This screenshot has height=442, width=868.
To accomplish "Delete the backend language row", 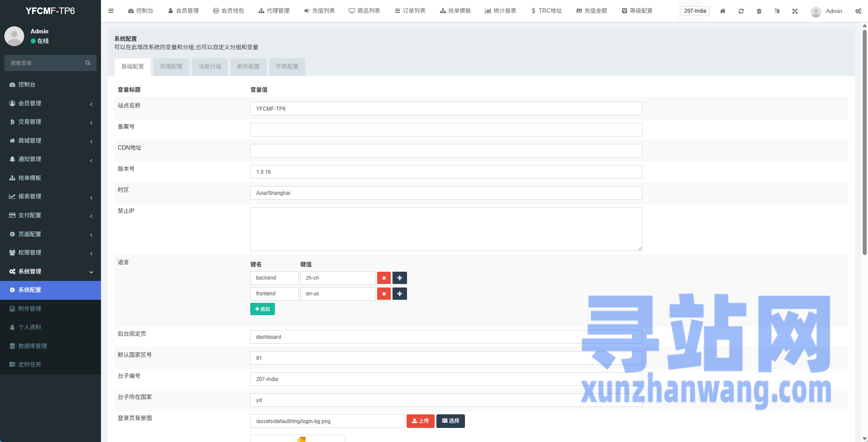I will click(384, 278).
